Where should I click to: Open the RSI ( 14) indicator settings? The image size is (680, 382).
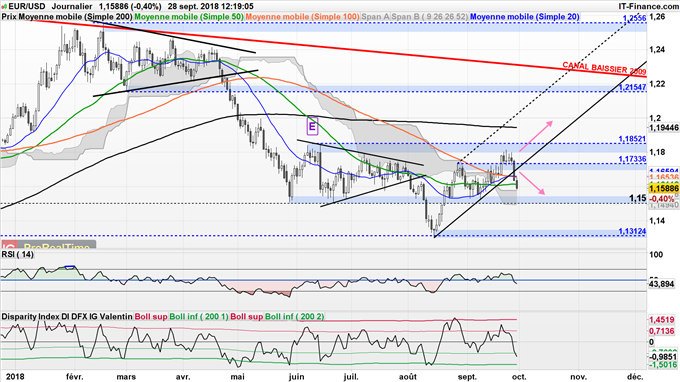(17, 255)
